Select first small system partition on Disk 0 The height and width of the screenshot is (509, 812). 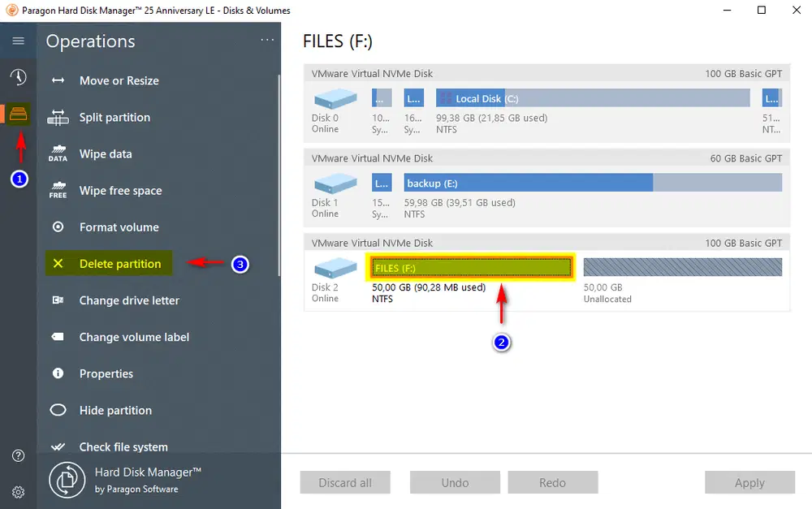(382, 98)
